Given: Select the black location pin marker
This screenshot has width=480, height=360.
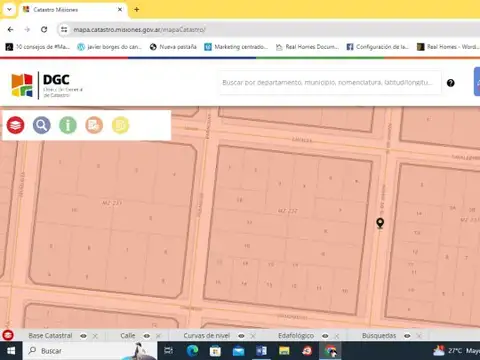Looking at the screenshot, I should click(x=380, y=223).
